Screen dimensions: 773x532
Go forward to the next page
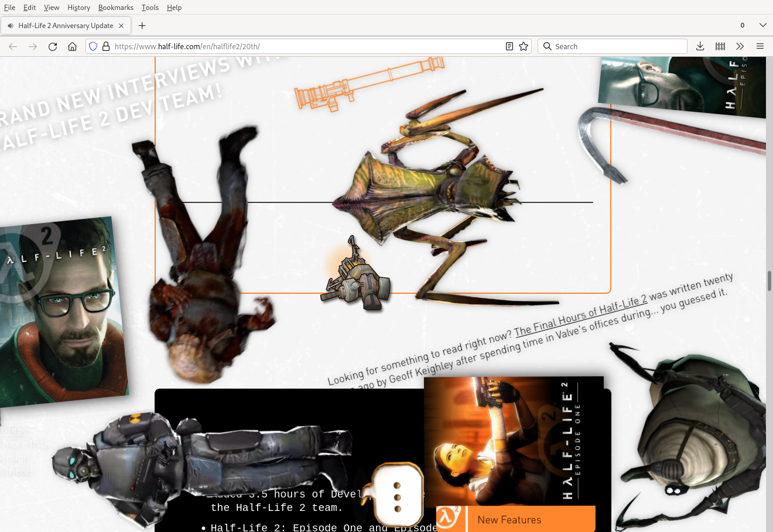click(33, 46)
